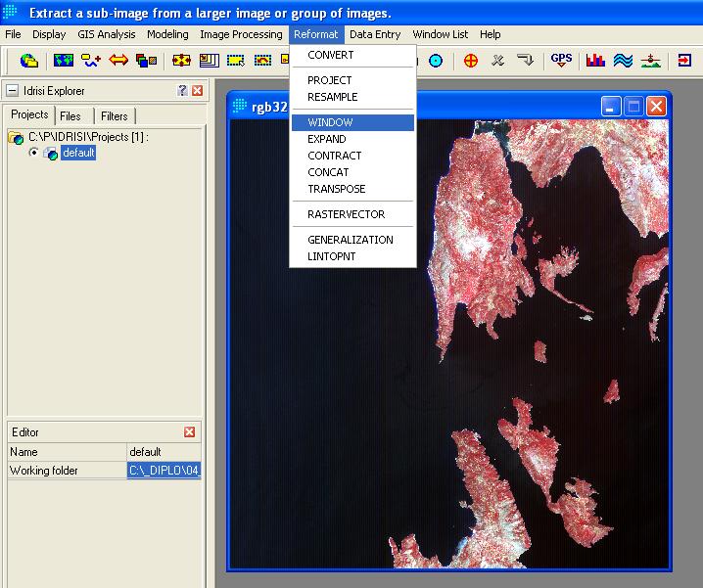
Task: Click the 'Working folder' label cell
Action: click(x=68, y=471)
